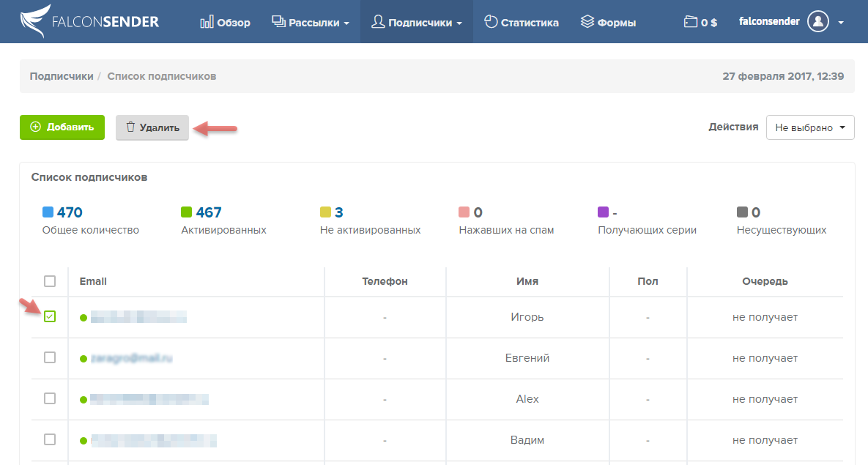Click the name Евгений
This screenshot has height=465, width=868.
click(x=527, y=358)
